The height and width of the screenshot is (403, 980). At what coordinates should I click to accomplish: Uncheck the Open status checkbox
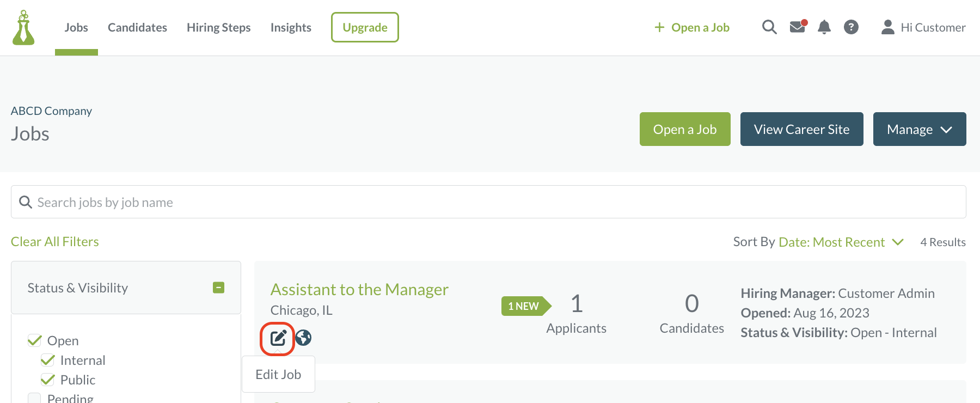(x=35, y=340)
